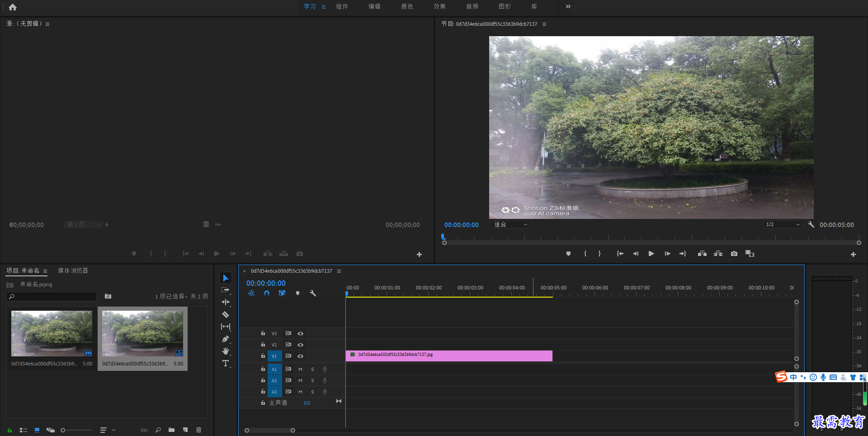The height and width of the screenshot is (436, 868).
Task: Mute the A1 audio track
Action: [x=300, y=369]
